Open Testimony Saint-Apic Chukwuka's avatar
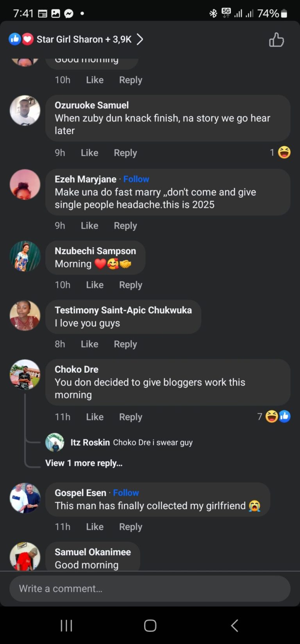 (x=25, y=316)
